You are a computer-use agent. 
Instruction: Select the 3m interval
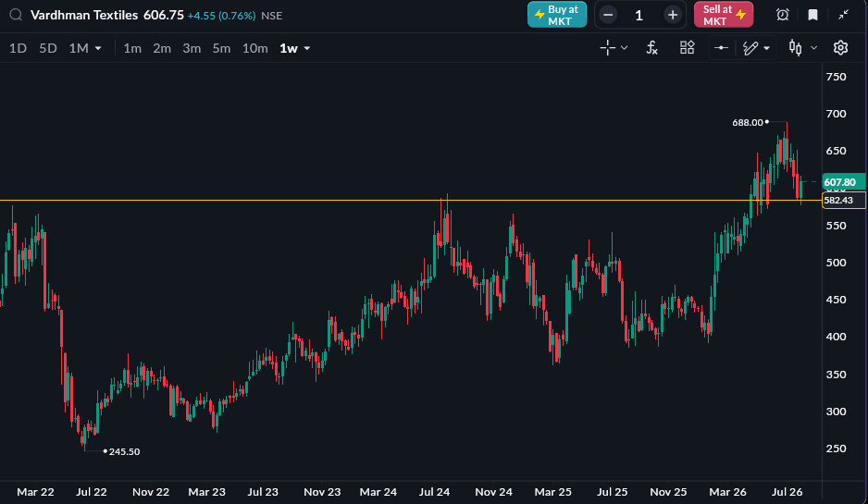click(192, 48)
